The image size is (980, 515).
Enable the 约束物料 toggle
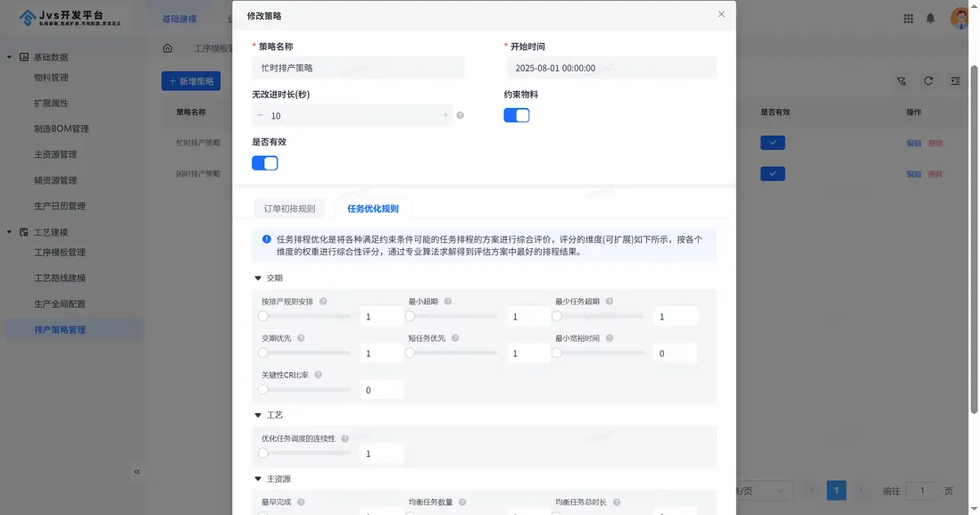coord(517,115)
